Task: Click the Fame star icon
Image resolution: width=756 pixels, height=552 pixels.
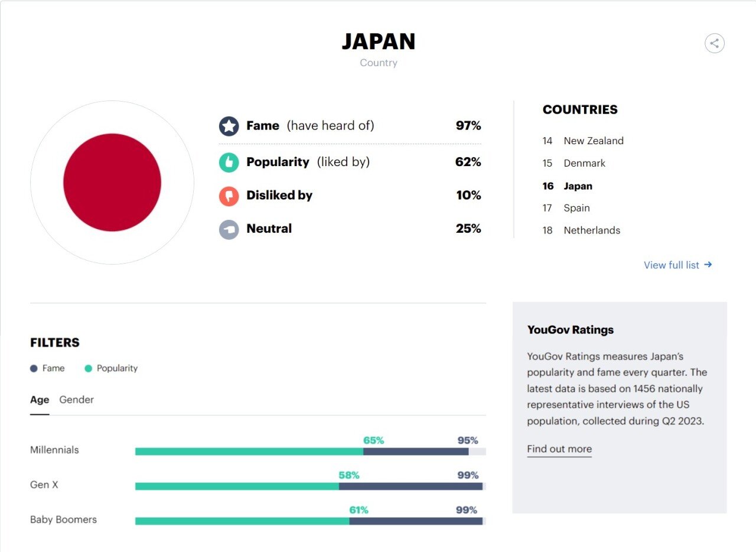Action: [x=229, y=126]
